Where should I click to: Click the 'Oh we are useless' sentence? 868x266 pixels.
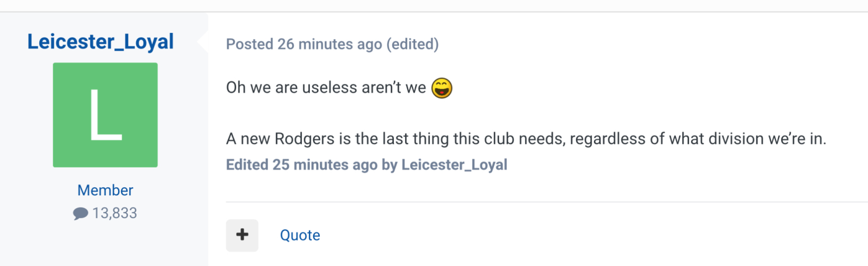coord(326,87)
